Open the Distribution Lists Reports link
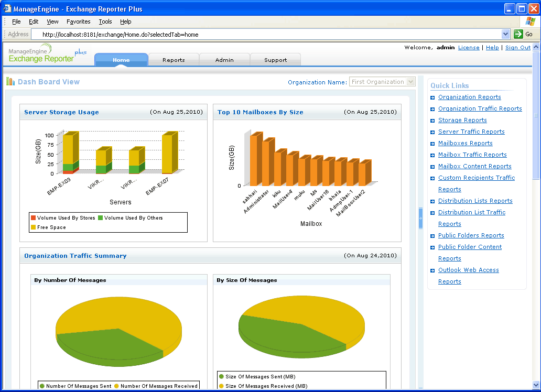The height and width of the screenshot is (392, 541). click(x=475, y=201)
